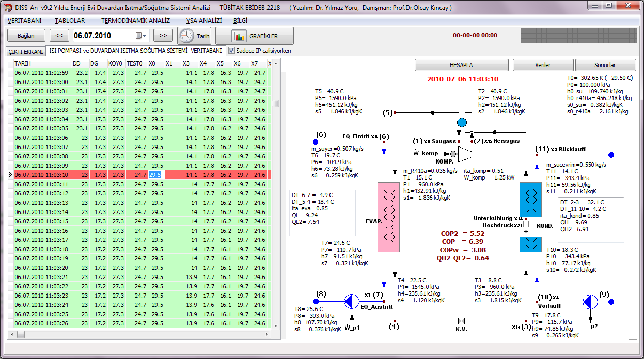
Task: Click the bar chart icon on GRAFİKLER
Action: [x=239, y=36]
